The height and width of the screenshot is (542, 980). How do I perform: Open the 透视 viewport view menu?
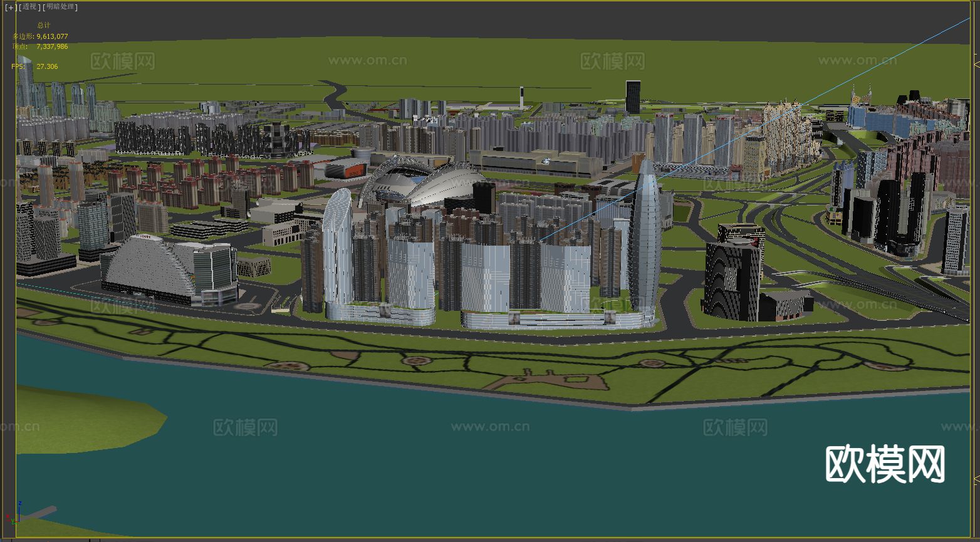coord(29,7)
